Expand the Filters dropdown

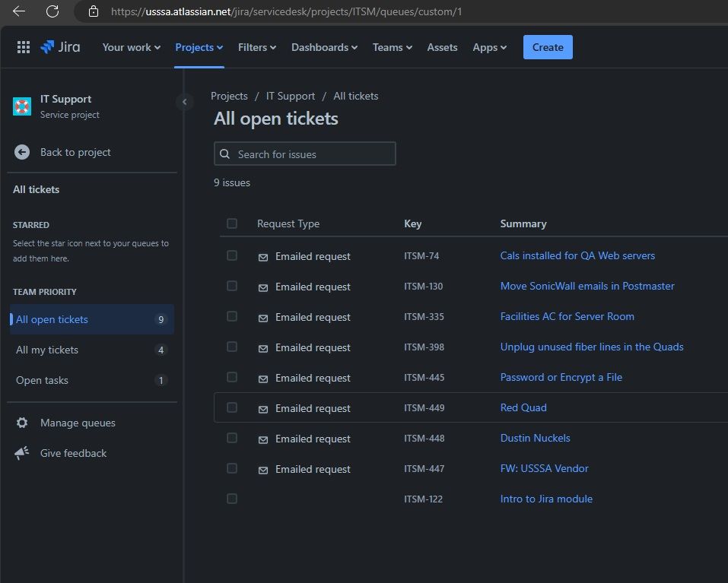(257, 47)
